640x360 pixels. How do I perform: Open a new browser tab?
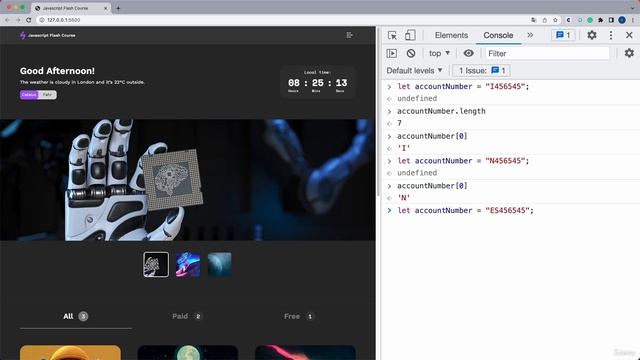(x=118, y=8)
